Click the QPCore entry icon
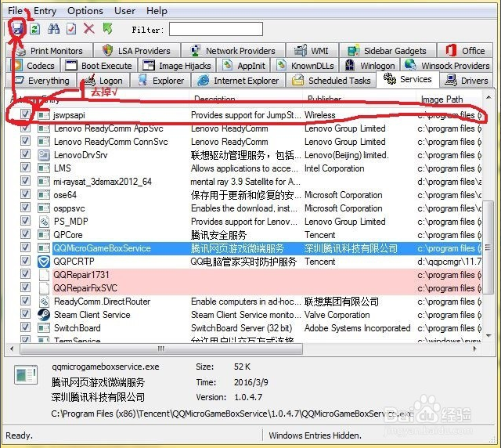Viewport: 501px width, 448px height. click(44, 235)
